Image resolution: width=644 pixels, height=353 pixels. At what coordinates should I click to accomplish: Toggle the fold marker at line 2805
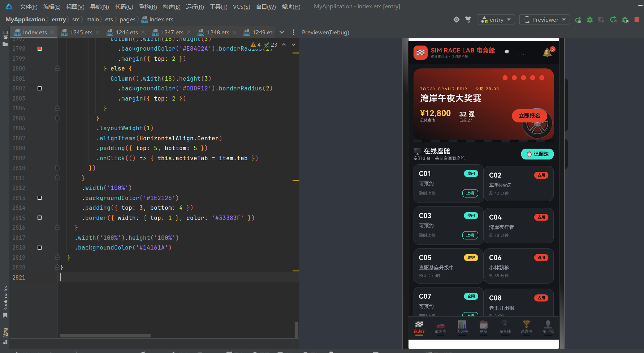pos(57,118)
